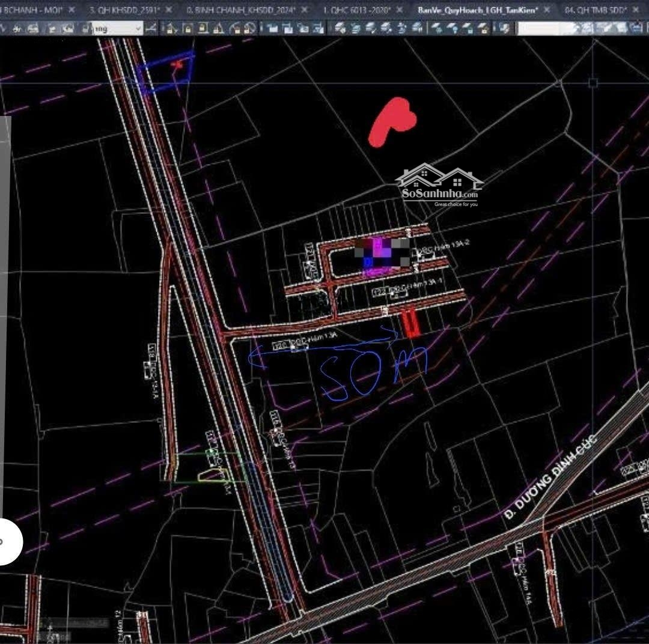This screenshot has height=644, width=649.
Task: Click the first padlock layer icon in the toolbar
Action: pos(187,28)
